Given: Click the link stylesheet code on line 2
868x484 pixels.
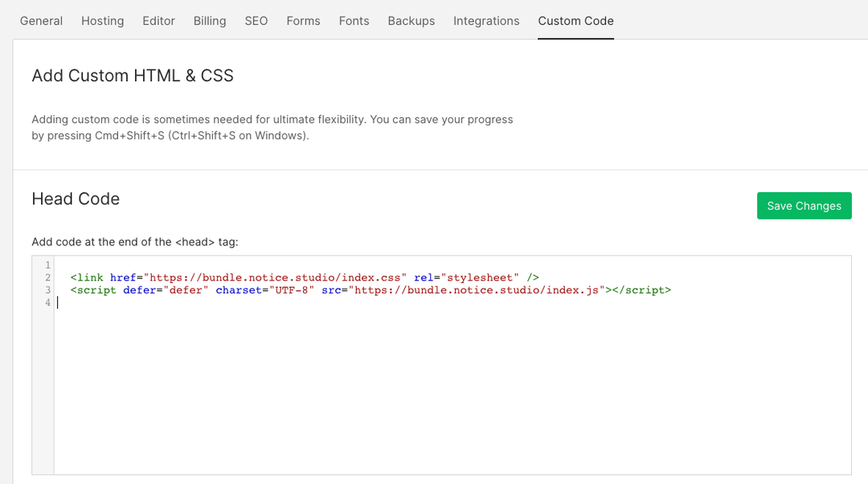Looking at the screenshot, I should tap(305, 277).
